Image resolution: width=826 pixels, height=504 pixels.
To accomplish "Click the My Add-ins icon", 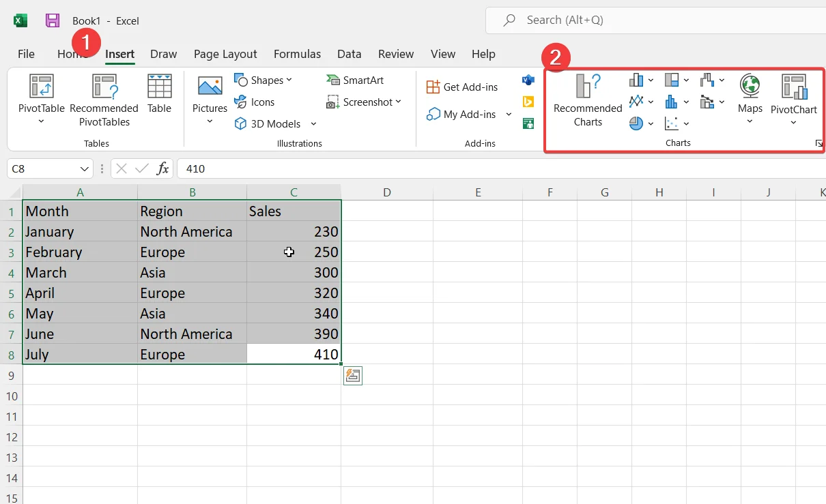I will [x=433, y=114].
